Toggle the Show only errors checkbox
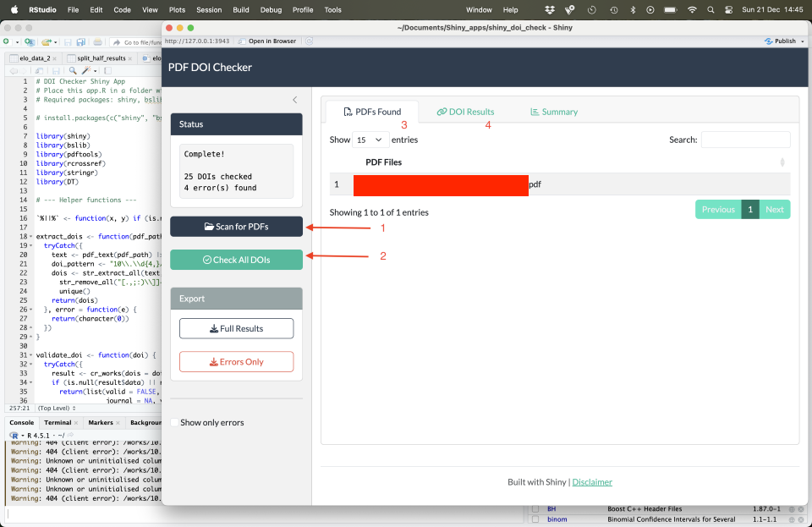This screenshot has height=527, width=812. (x=174, y=422)
